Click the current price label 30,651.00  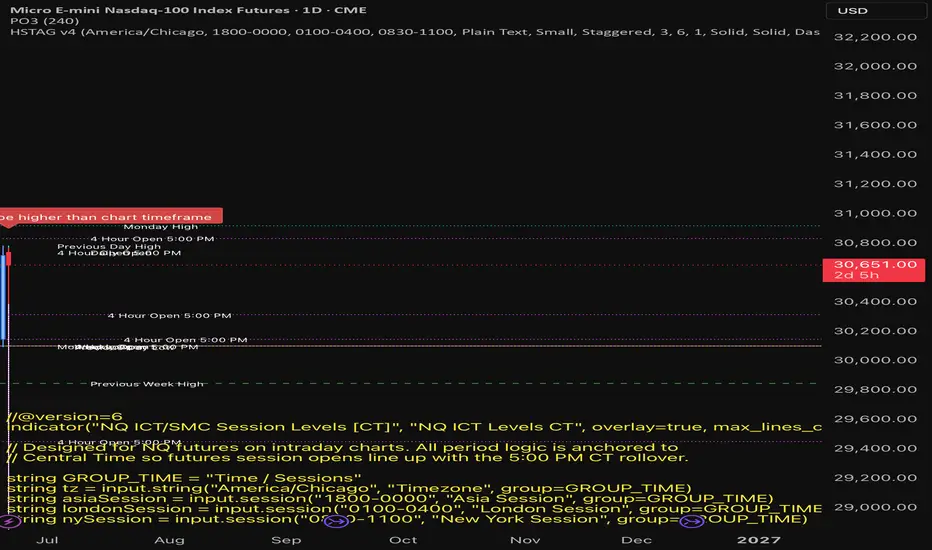(874, 270)
